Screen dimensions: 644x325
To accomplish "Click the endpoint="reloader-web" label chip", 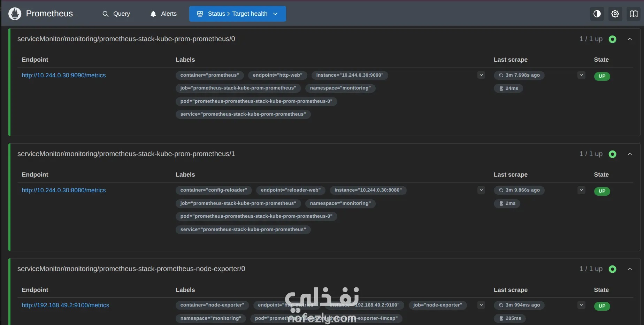I will coord(291,190).
